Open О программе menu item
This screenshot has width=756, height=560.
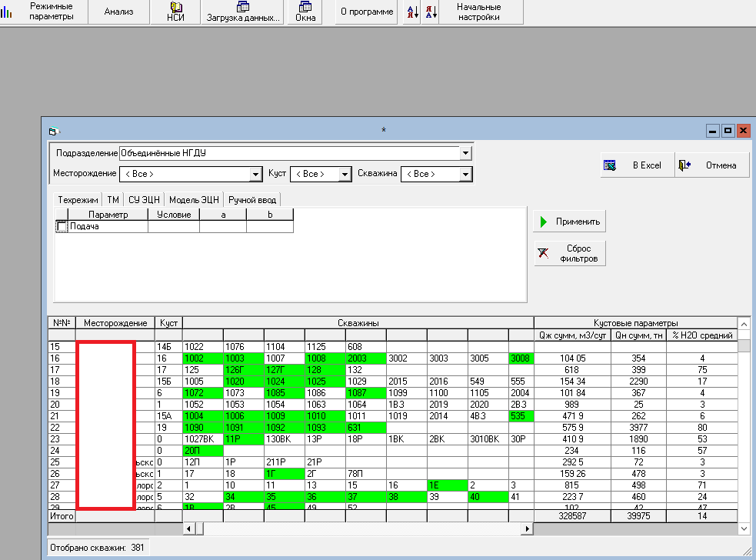pos(366,12)
